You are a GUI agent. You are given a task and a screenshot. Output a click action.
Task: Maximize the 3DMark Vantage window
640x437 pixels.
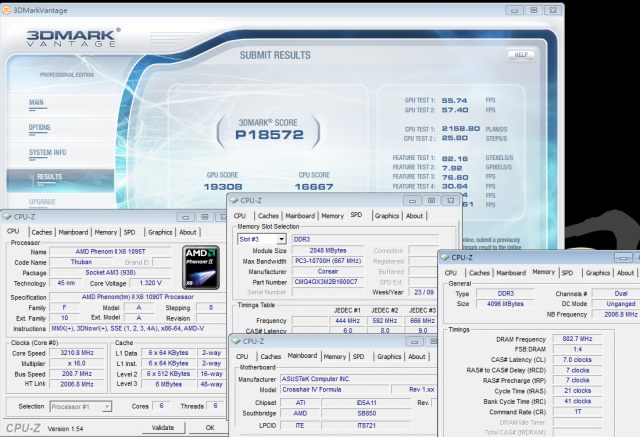click(533, 10)
